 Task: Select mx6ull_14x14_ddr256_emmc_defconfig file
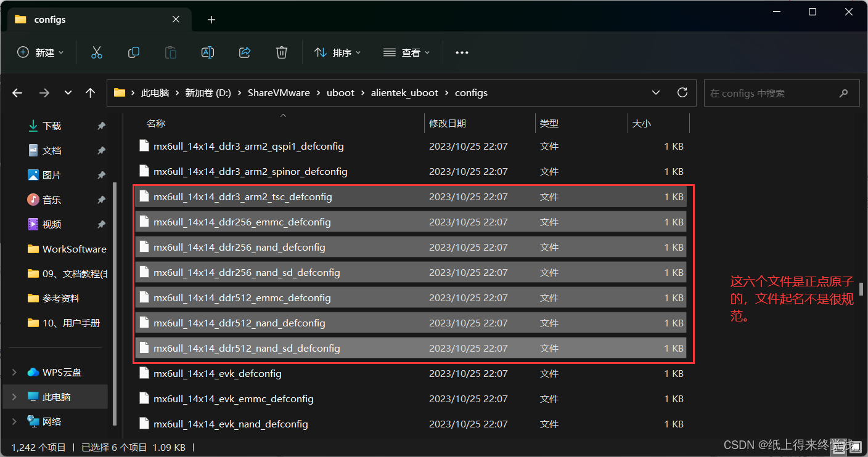coord(411,222)
